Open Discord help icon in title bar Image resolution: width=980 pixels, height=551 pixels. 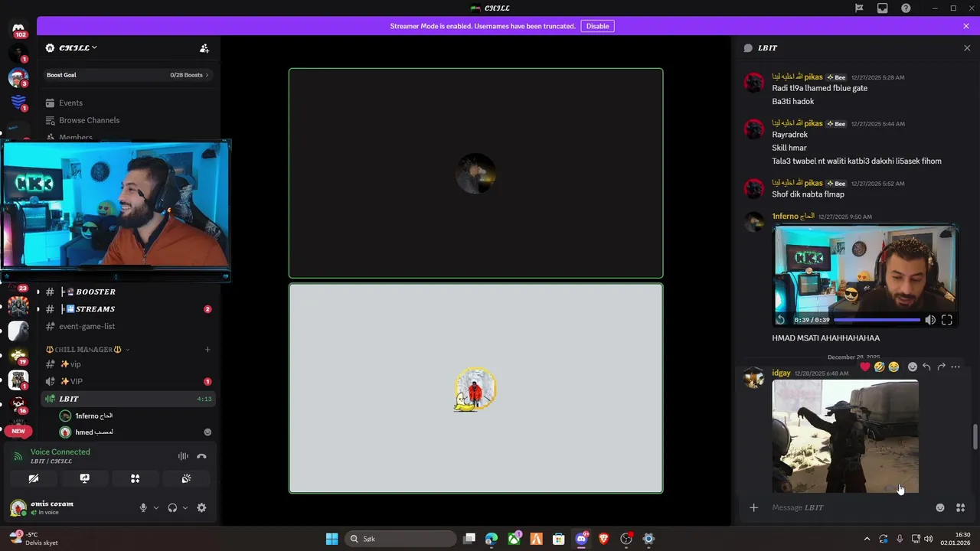(906, 8)
